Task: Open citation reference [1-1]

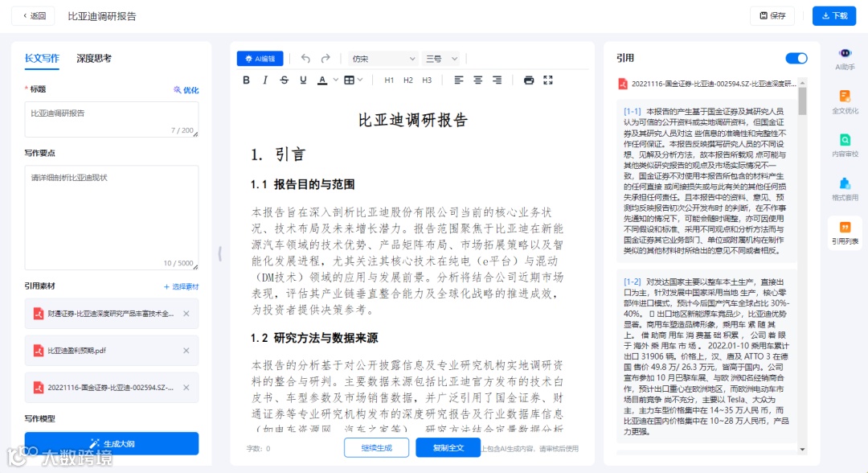Action: point(633,111)
